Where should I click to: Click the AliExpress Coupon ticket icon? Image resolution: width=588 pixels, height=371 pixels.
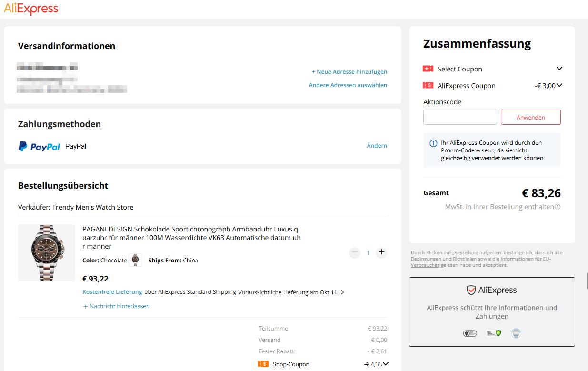tap(428, 86)
